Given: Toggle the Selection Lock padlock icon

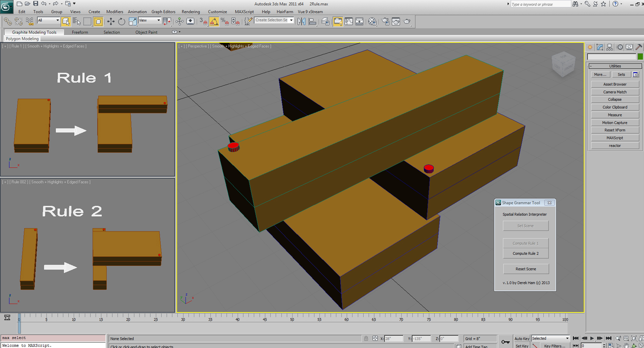Looking at the screenshot, I should [x=366, y=338].
